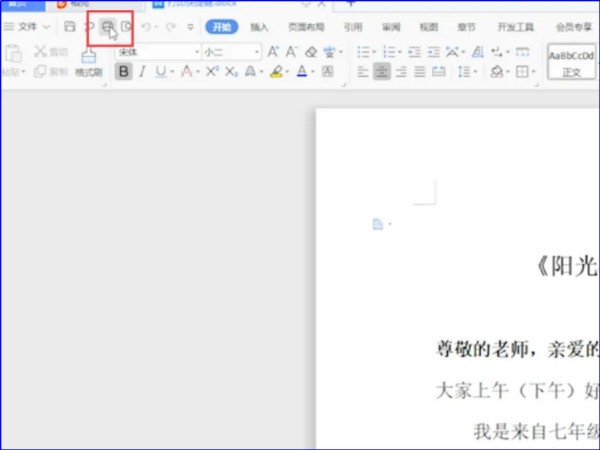Expand the 文件 menu

point(27,27)
